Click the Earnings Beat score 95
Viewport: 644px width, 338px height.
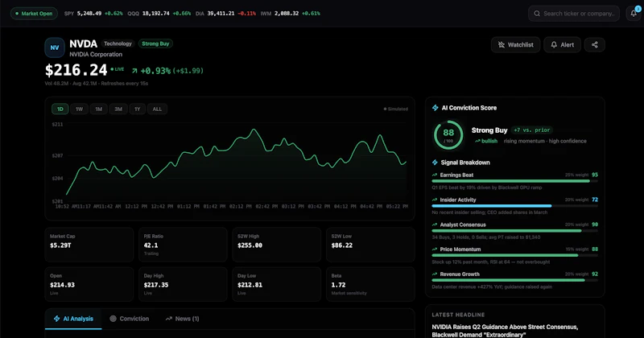coord(595,175)
